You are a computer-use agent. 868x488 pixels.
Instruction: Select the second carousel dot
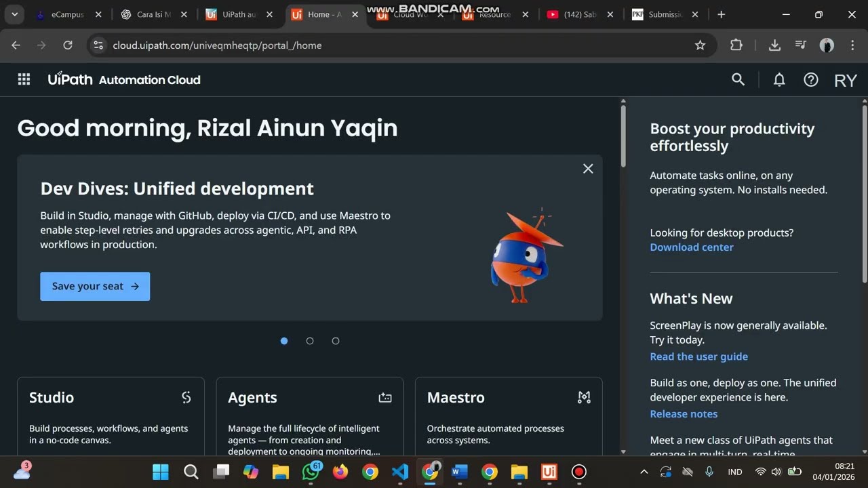(310, 341)
